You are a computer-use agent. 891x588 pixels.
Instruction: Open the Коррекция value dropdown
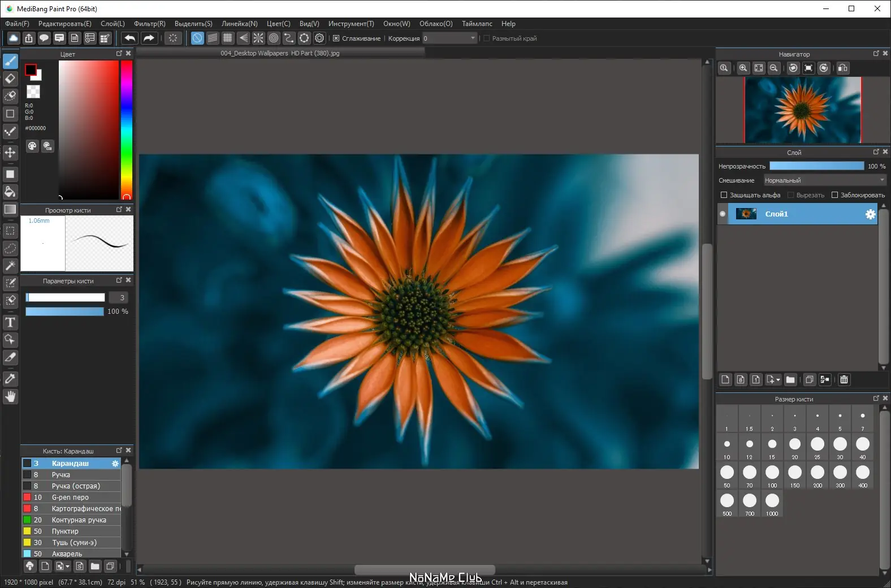(x=473, y=38)
